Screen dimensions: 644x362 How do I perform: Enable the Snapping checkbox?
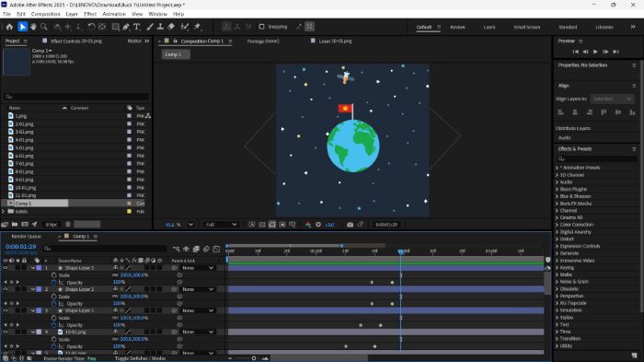click(261, 27)
